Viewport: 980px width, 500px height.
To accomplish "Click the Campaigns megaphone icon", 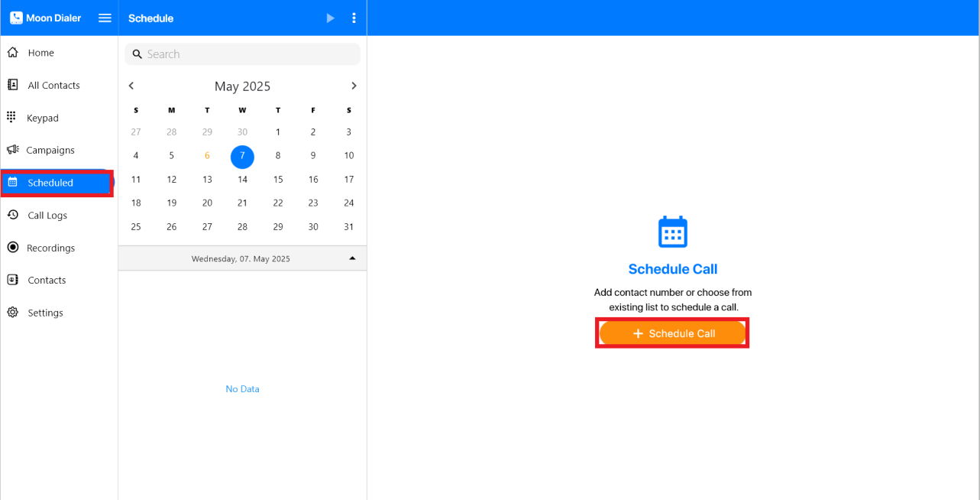I will coord(13,150).
